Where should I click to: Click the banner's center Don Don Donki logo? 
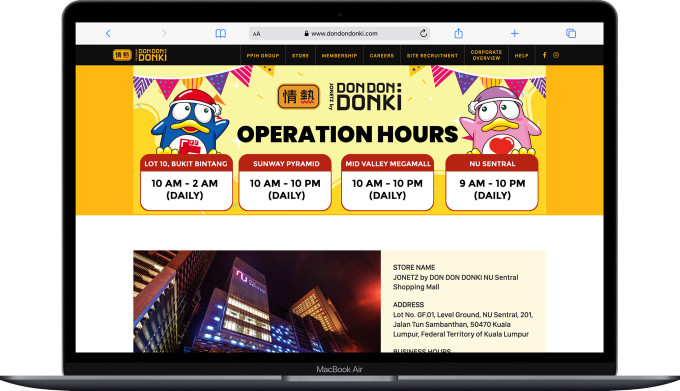(x=339, y=96)
